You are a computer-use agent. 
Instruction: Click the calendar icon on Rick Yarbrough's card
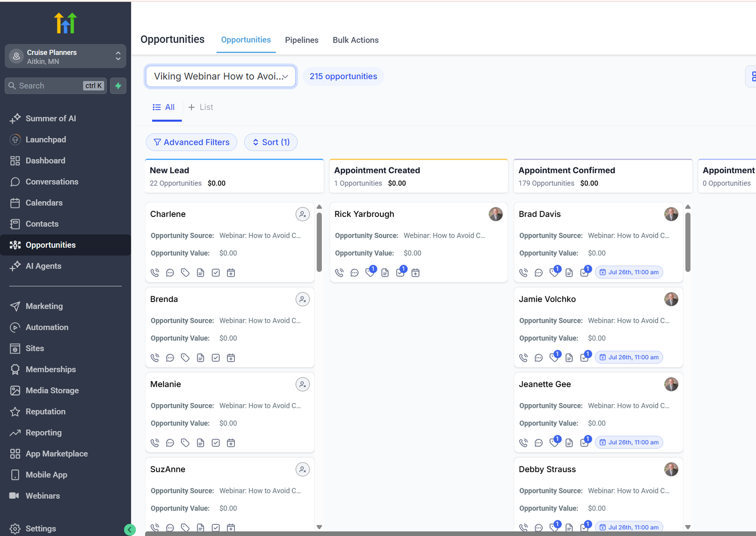pyautogui.click(x=415, y=273)
